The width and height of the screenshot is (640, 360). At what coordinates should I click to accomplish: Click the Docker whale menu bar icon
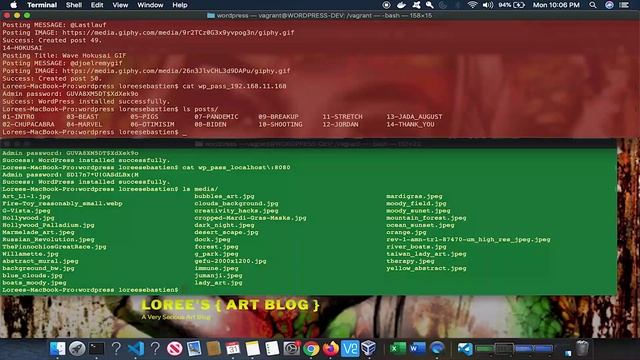(401, 5)
